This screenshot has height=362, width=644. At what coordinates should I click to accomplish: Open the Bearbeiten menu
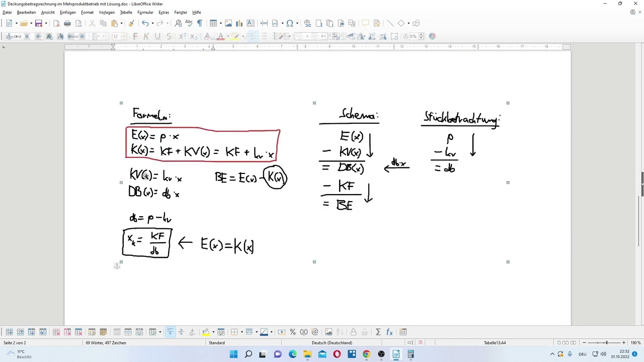pyautogui.click(x=26, y=12)
